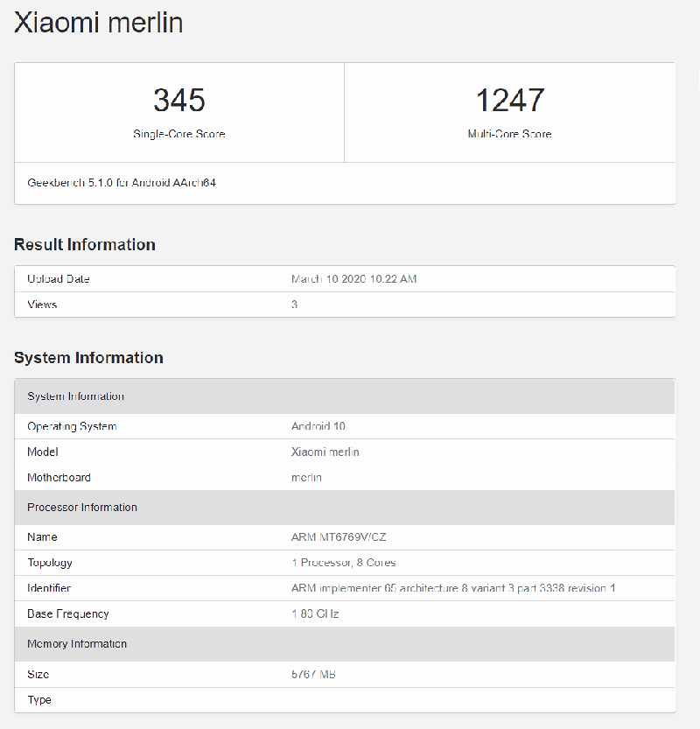The image size is (700, 729).
Task: Select the Upload Date row label
Action: point(59,279)
